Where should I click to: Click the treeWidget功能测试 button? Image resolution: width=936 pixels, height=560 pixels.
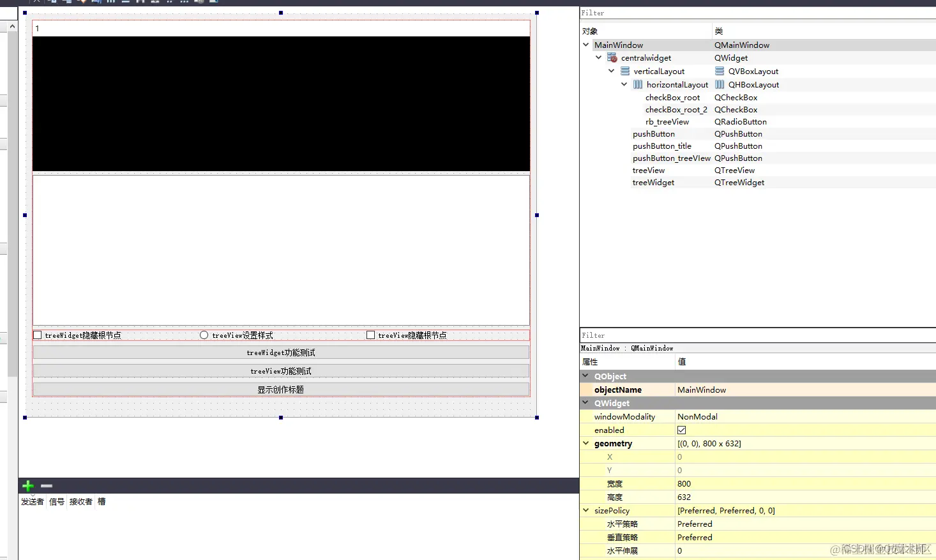coord(281,352)
